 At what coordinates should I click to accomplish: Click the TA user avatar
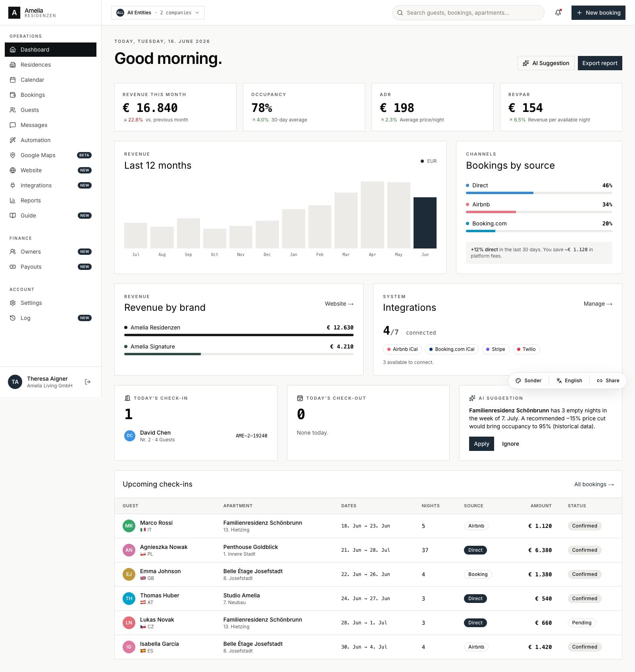click(x=15, y=382)
